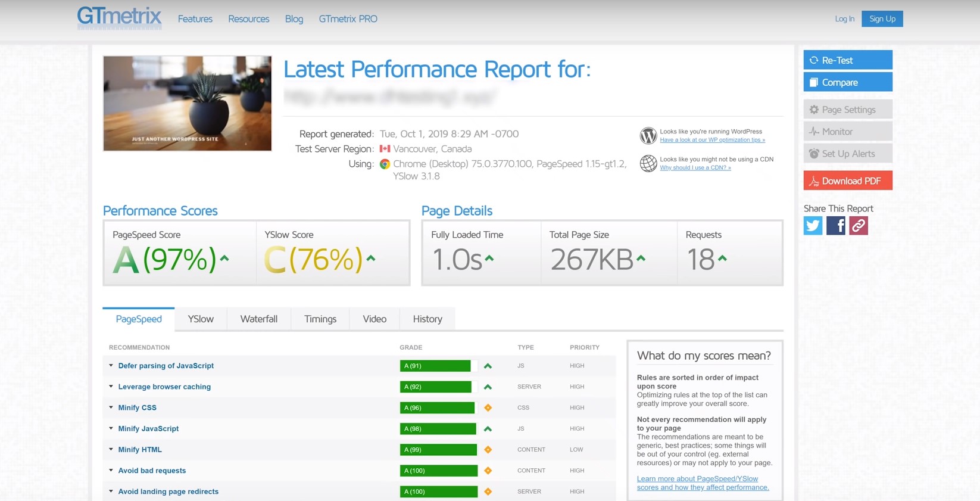Click green up arrow beside PageSpeed Score
Image resolution: width=980 pixels, height=501 pixels.
pos(224,259)
